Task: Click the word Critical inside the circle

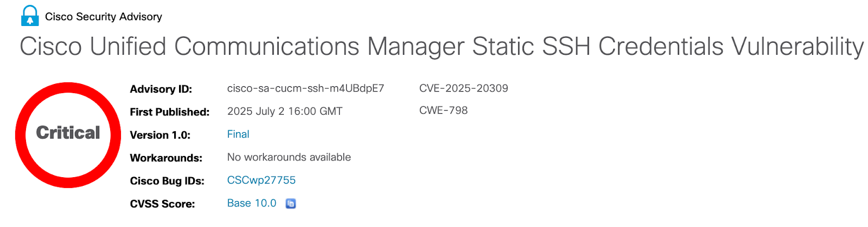Action: (x=68, y=133)
